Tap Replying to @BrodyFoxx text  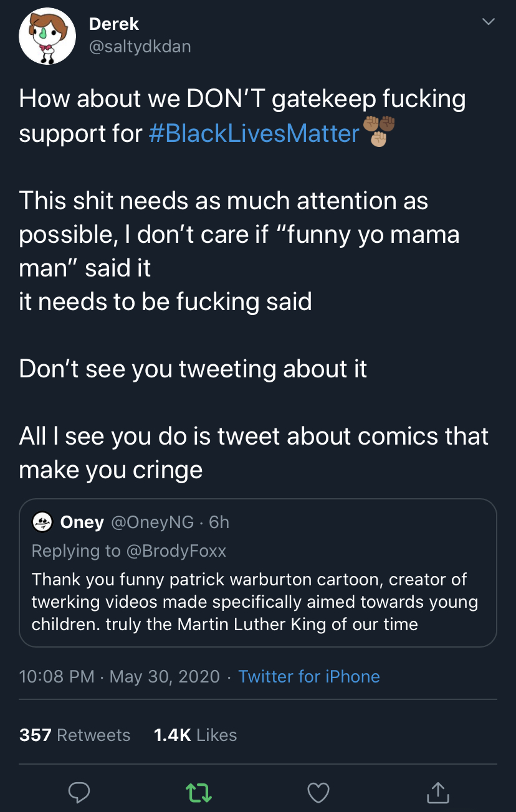129,550
